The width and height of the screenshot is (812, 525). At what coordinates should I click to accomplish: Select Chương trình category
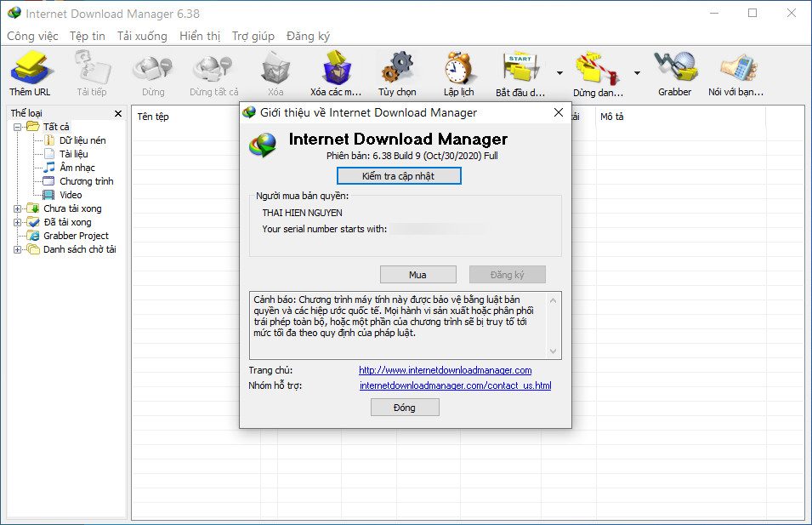coord(86,181)
